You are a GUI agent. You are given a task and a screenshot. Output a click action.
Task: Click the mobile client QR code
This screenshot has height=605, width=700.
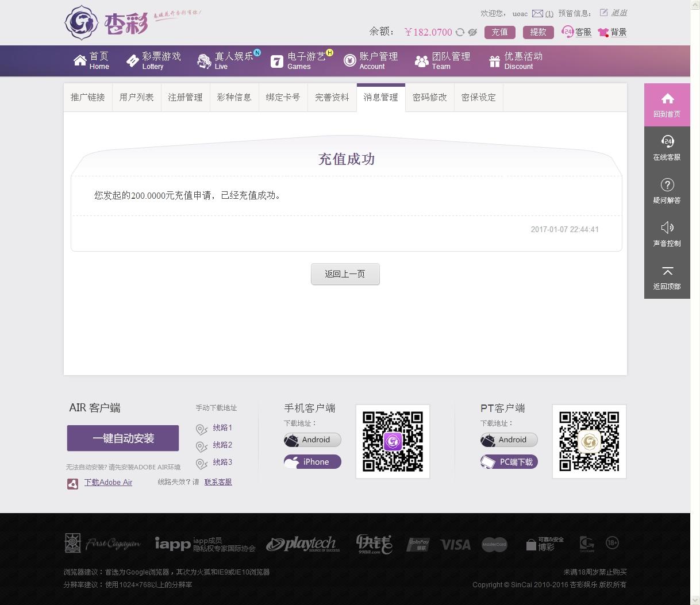click(393, 441)
